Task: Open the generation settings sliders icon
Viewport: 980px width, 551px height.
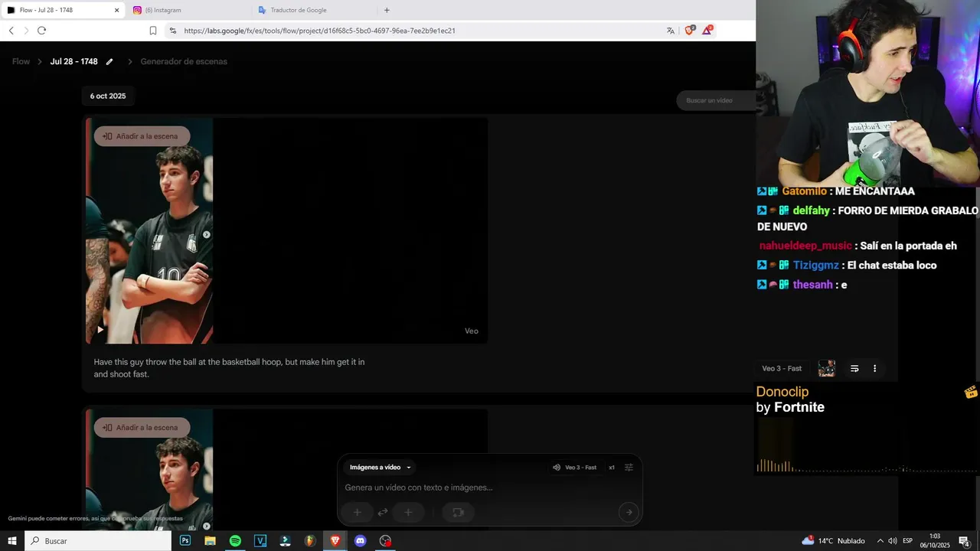Action: point(629,468)
